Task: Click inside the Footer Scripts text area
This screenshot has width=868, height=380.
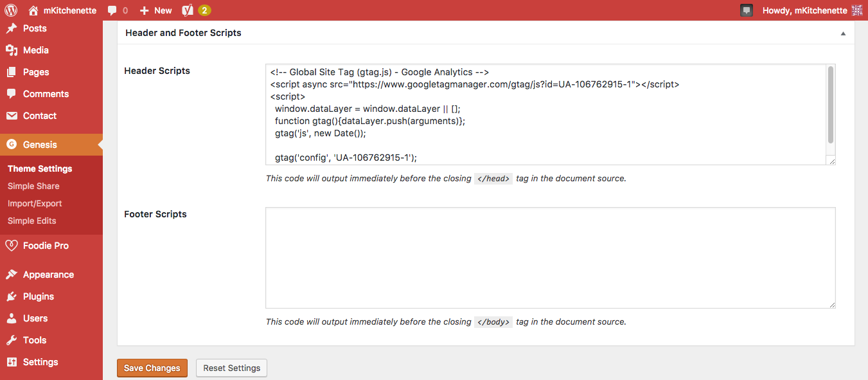Action: click(550, 257)
